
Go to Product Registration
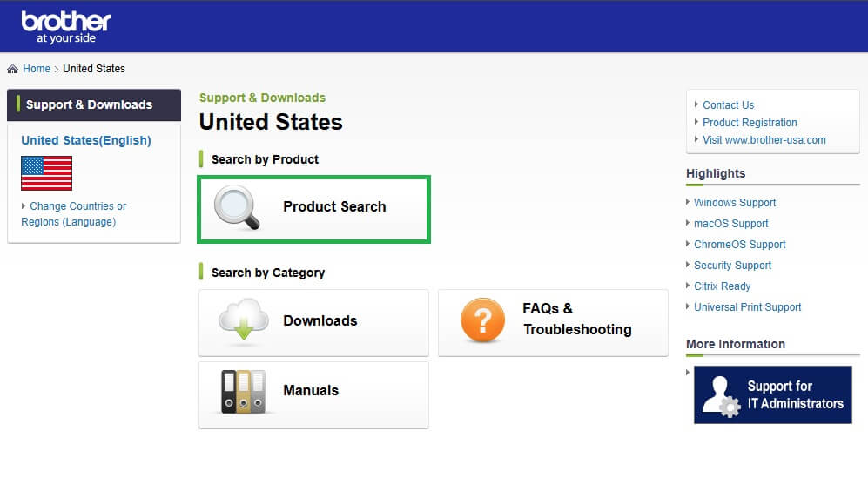pos(750,123)
